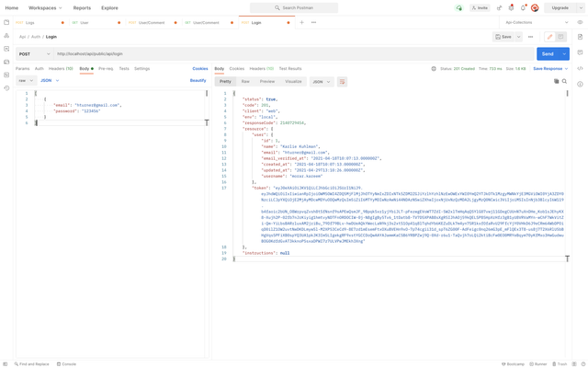Click the Beautify link
The width and height of the screenshot is (588, 368).
pos(198,81)
